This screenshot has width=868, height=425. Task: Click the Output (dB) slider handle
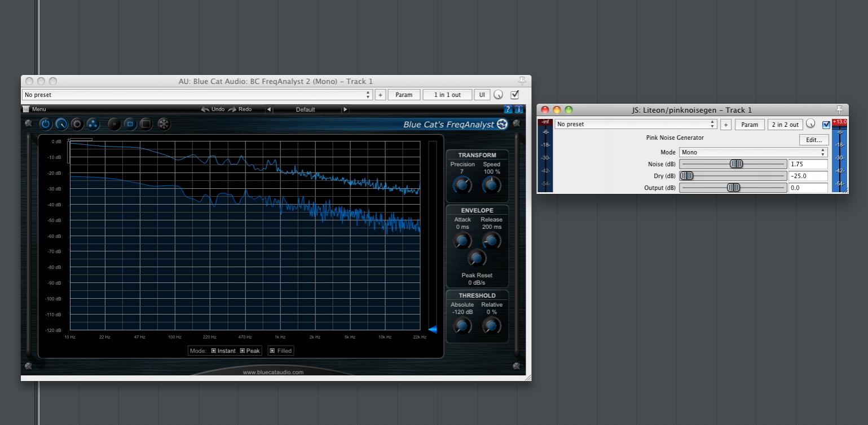tap(733, 188)
